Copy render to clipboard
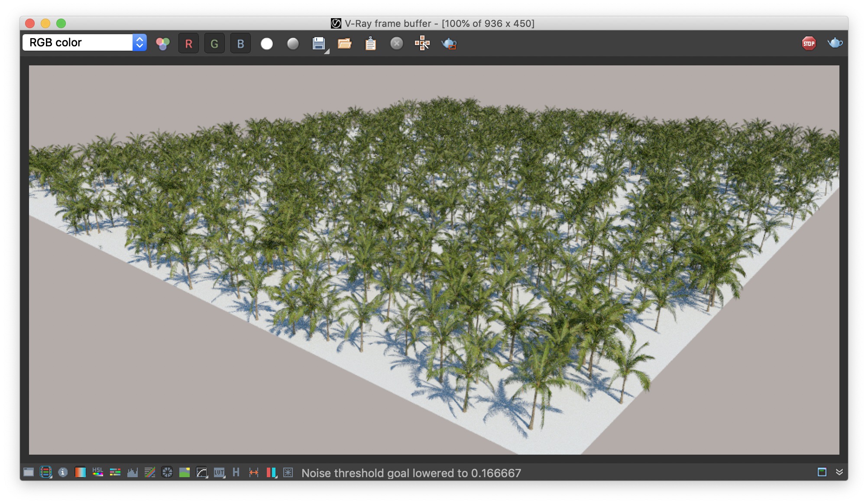868x504 pixels. point(370,44)
